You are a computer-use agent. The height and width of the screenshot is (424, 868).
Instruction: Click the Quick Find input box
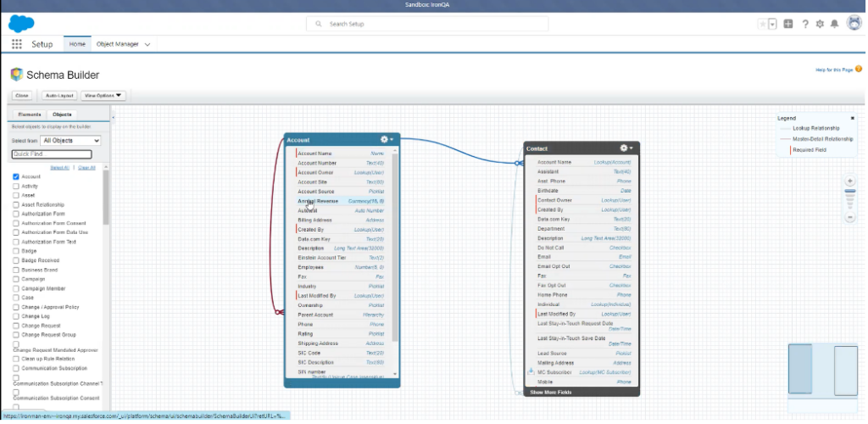tap(52, 154)
